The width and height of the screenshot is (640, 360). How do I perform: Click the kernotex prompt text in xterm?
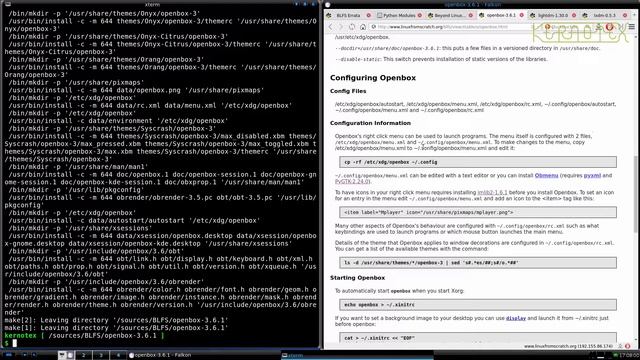click(20, 336)
